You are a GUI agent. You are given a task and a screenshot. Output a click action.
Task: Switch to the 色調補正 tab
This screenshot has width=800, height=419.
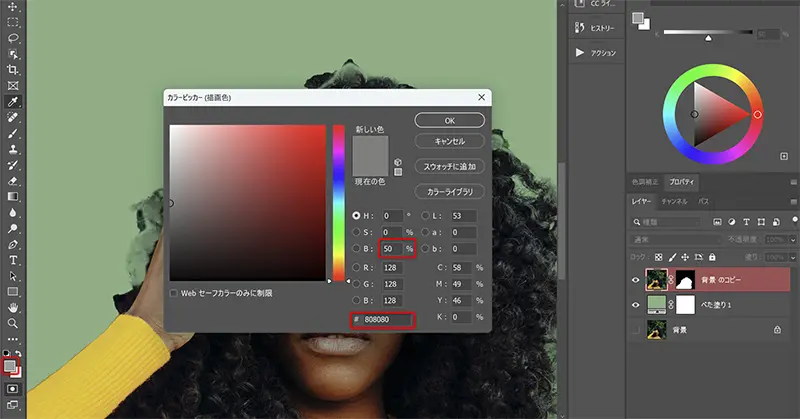coord(645,182)
